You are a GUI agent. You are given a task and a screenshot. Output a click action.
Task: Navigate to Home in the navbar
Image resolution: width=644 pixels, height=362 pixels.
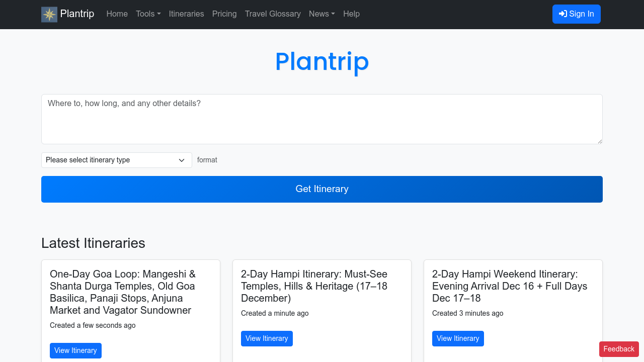(x=117, y=14)
